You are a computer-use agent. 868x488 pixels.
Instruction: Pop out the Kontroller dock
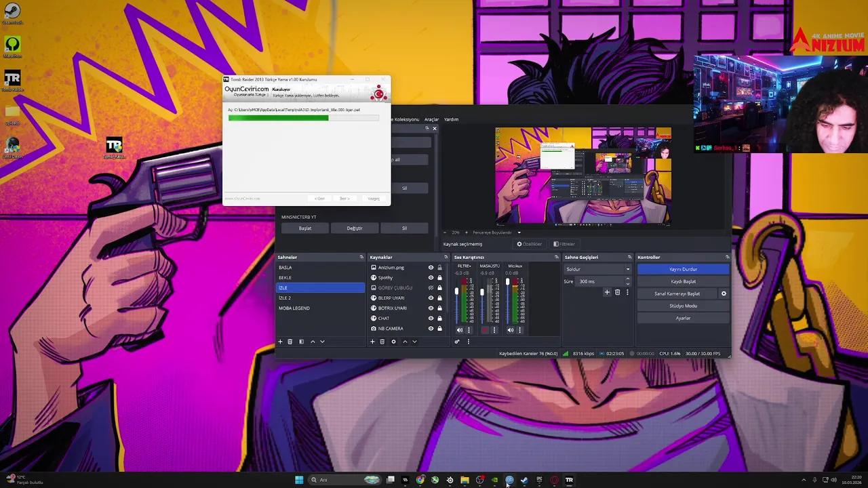click(727, 257)
